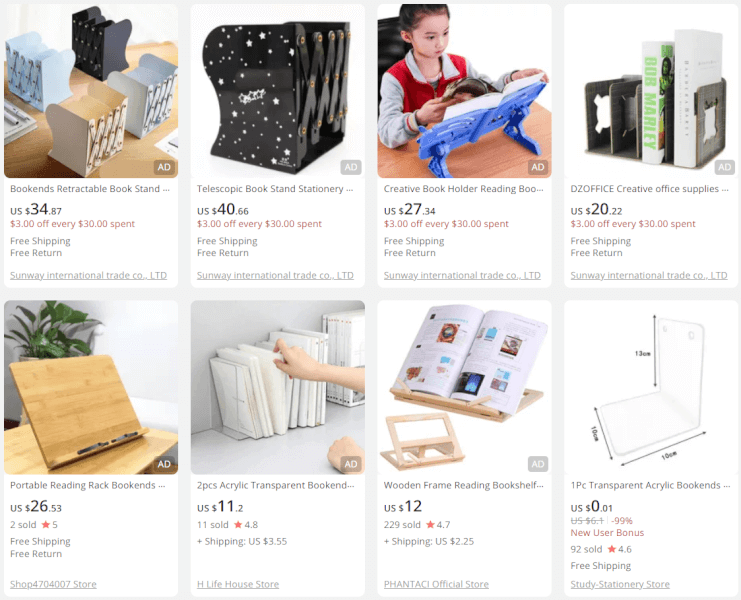This screenshot has width=741, height=600.
Task: Click AD badge on DZOFFICE product image
Action: [724, 167]
